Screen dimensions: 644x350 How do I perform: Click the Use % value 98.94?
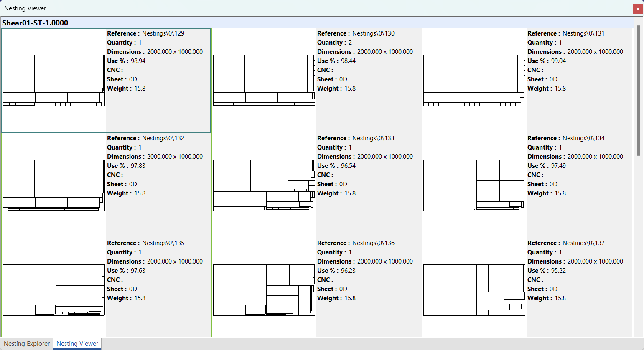138,61
